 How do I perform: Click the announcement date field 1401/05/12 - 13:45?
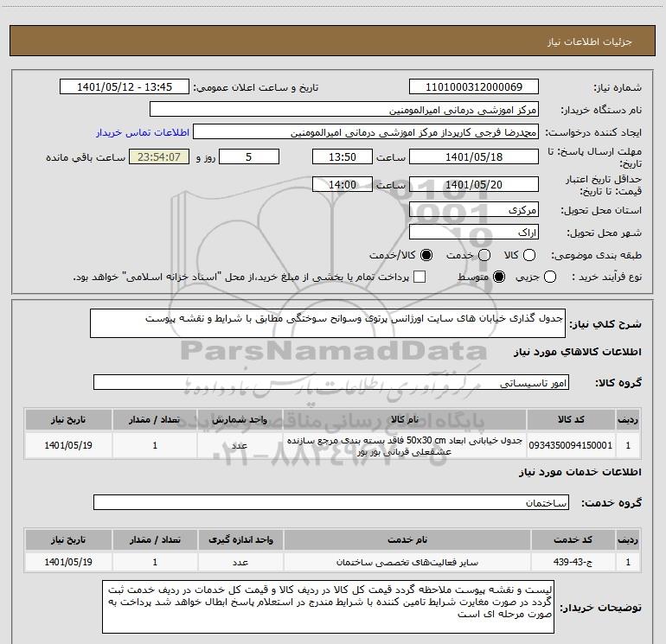[x=125, y=87]
